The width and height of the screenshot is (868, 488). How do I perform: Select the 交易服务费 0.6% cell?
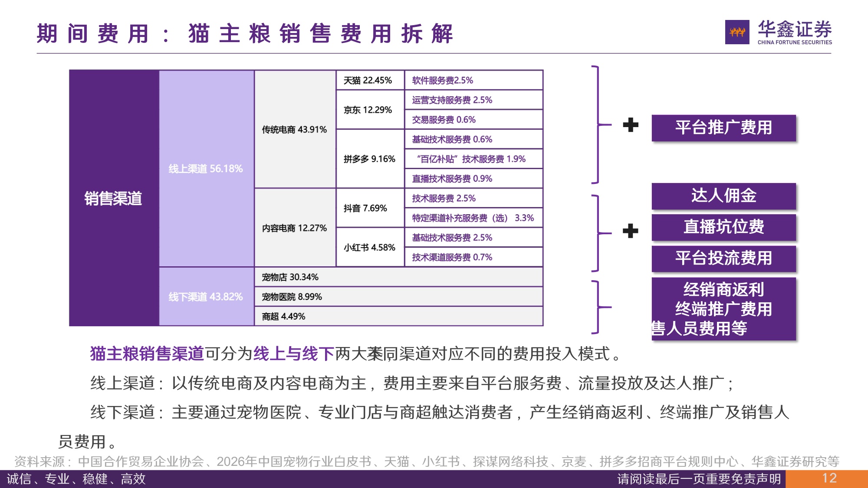click(x=473, y=119)
